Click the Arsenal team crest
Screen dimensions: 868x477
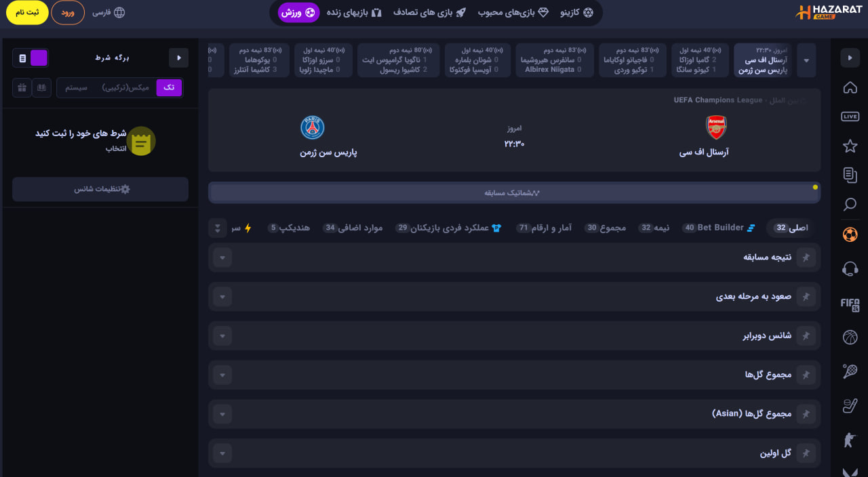pos(716,127)
